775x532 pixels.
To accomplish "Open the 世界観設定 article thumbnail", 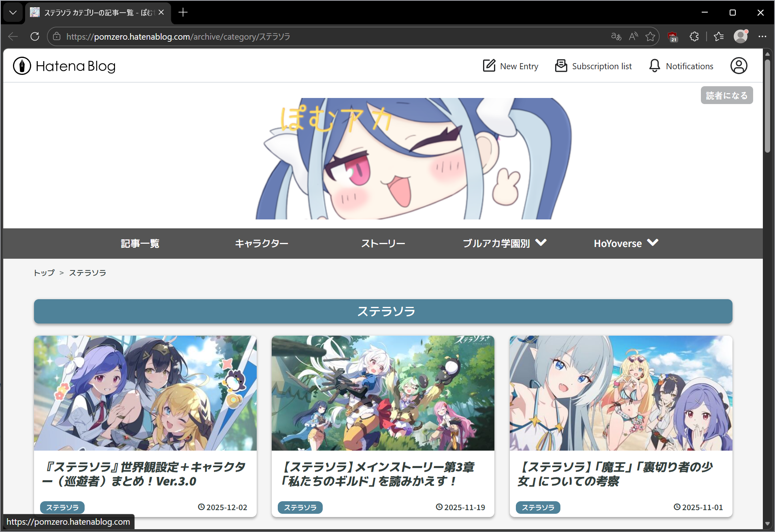I will point(145,393).
